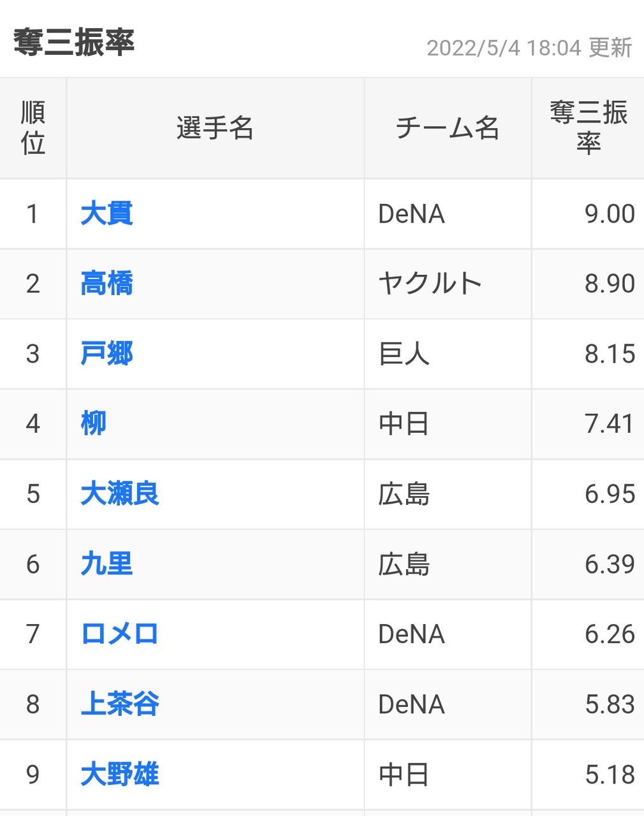Image resolution: width=644 pixels, height=816 pixels.
Task: Select the rank 7 cell
Action: tap(33, 634)
